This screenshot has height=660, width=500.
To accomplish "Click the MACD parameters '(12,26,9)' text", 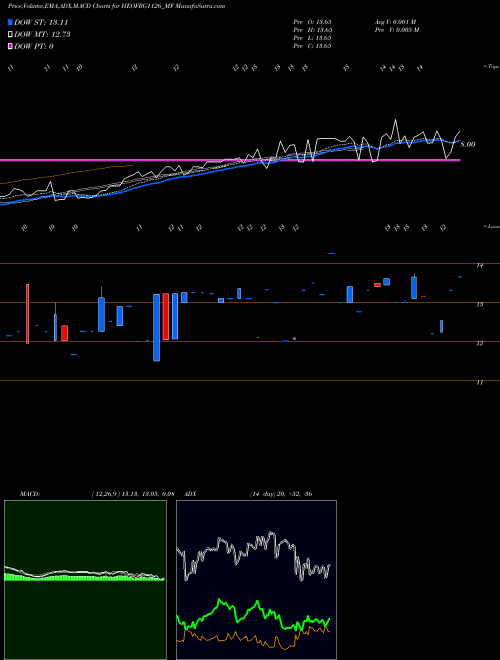I will coord(106,493).
